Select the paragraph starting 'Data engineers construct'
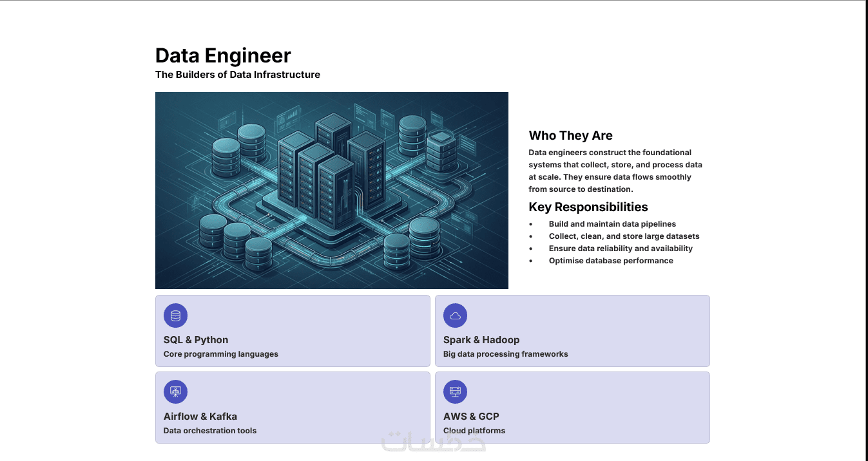Image resolution: width=868 pixels, height=461 pixels. click(x=615, y=171)
